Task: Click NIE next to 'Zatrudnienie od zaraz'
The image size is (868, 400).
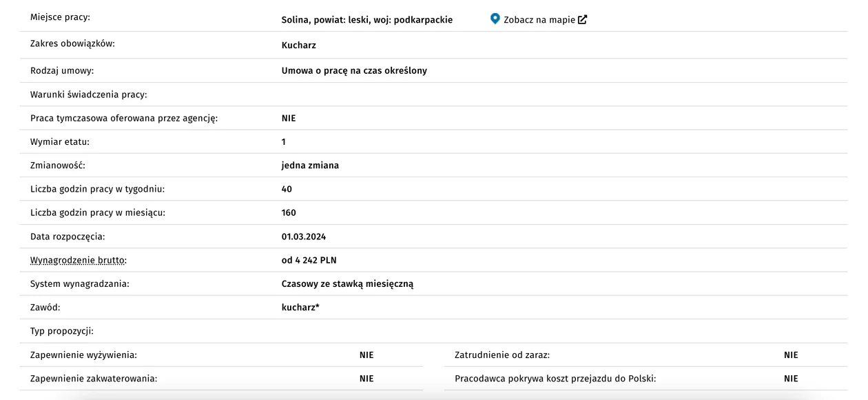Action: pos(791,354)
